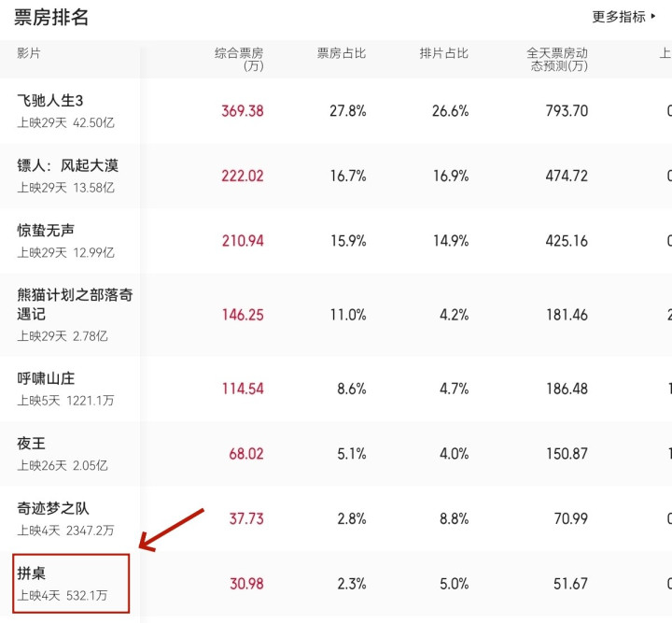Click 上映29天 42.50亿 under 飞驰人生3

click(65, 123)
